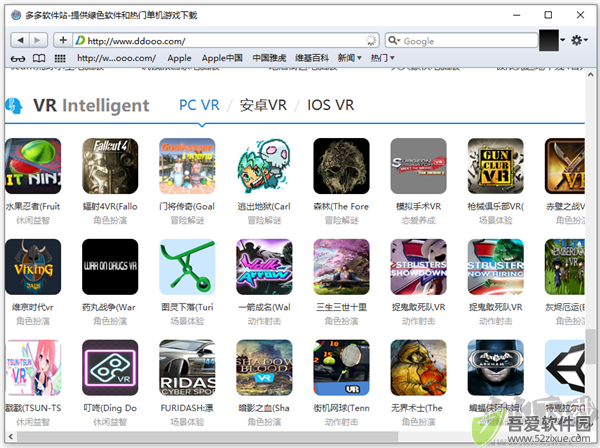
Task: Open the Batman Arkham VR icon
Action: (496, 368)
